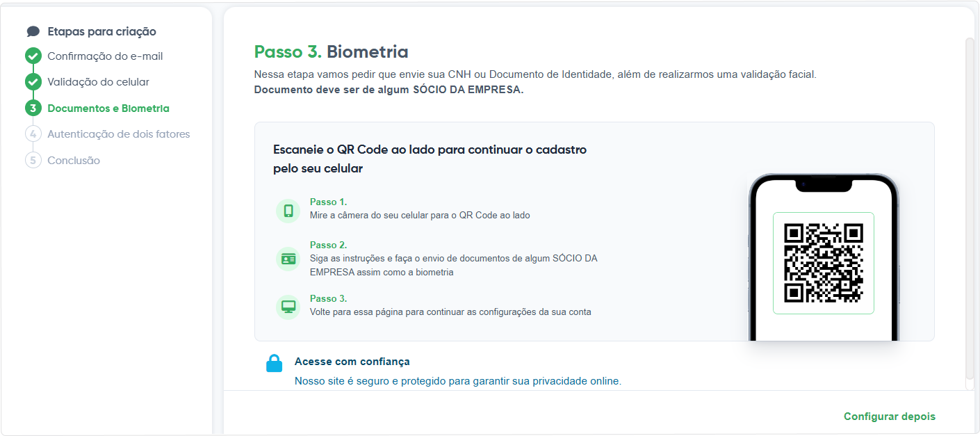The height and width of the screenshot is (436, 980).
Task: Click the Acesse com confiança heading
Action: tap(352, 362)
